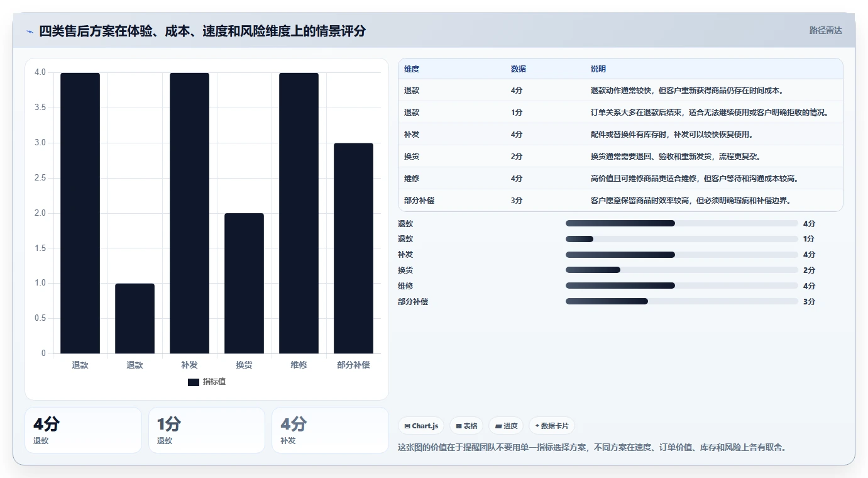Click the 0.5 tick on the y-axis
868x478 pixels.
(x=40, y=318)
